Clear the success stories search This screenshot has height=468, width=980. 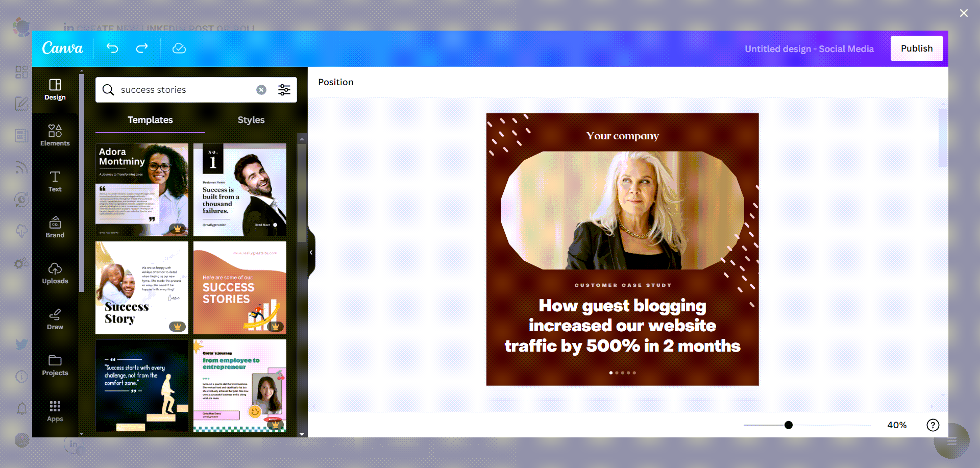click(261, 89)
